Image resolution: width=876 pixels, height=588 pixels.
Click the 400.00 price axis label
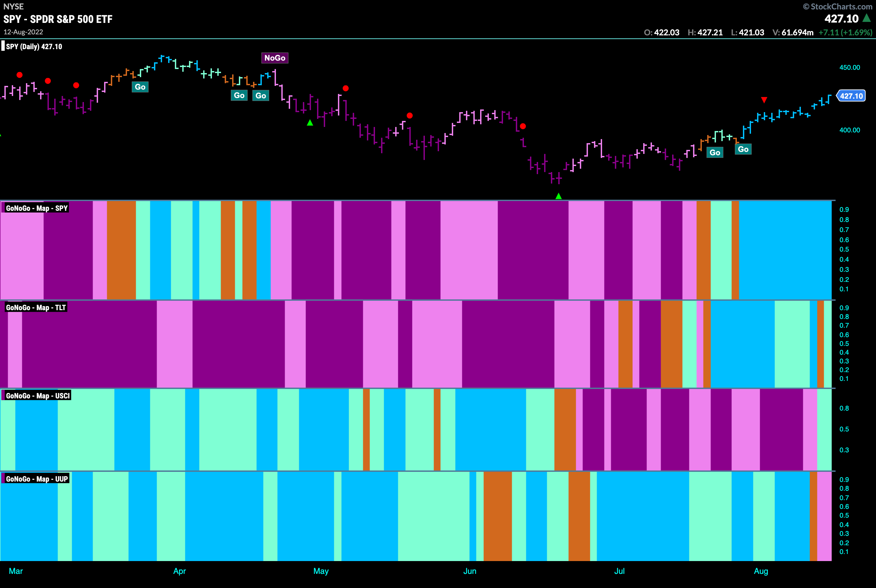click(x=850, y=130)
